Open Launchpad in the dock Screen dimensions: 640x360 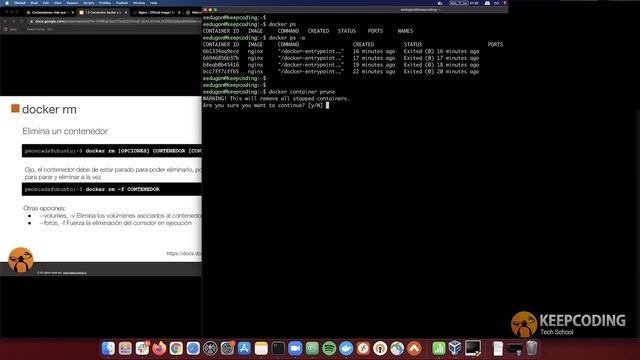(x=125, y=348)
